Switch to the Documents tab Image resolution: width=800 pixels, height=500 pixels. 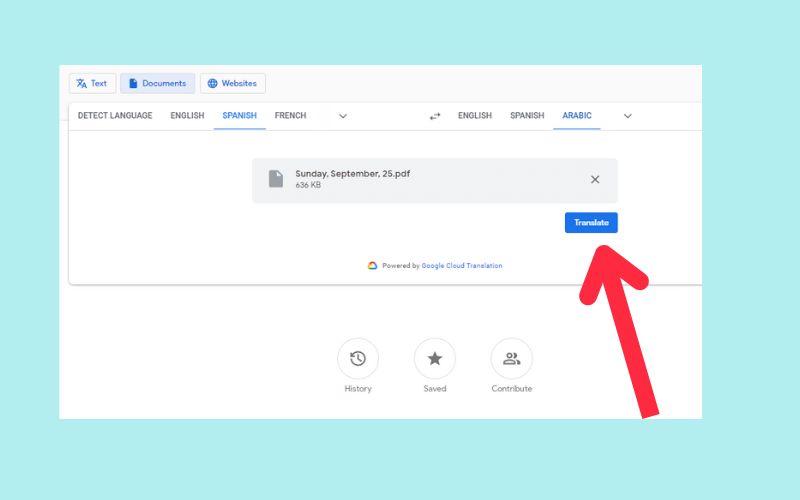158,83
